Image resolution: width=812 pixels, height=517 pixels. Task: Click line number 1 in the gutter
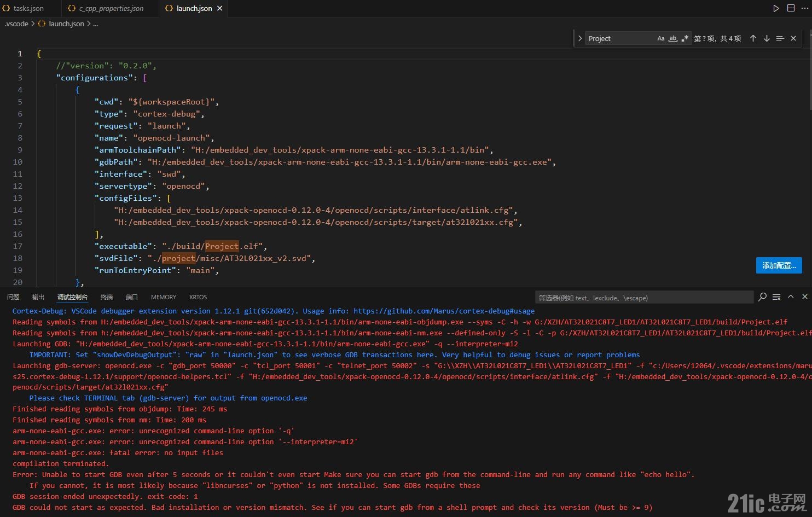[20, 54]
